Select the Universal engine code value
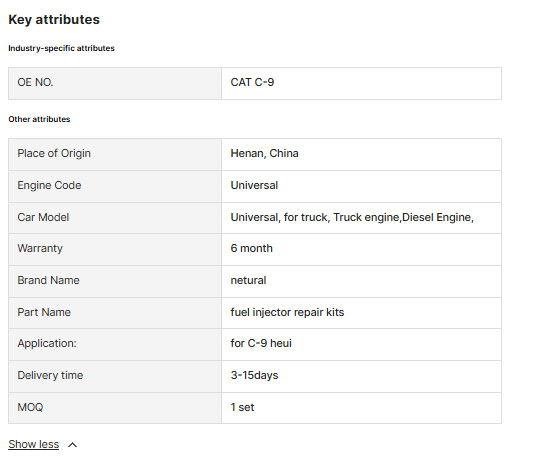Screen dimensions: 546x465 pyautogui.click(x=254, y=185)
